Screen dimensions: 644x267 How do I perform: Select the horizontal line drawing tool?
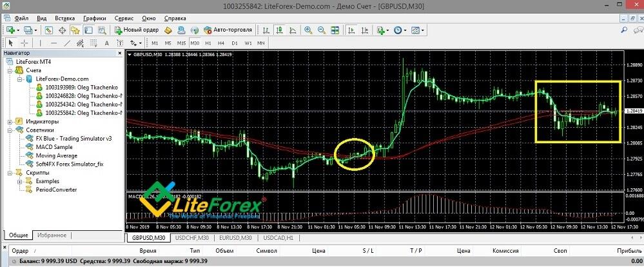click(54, 43)
